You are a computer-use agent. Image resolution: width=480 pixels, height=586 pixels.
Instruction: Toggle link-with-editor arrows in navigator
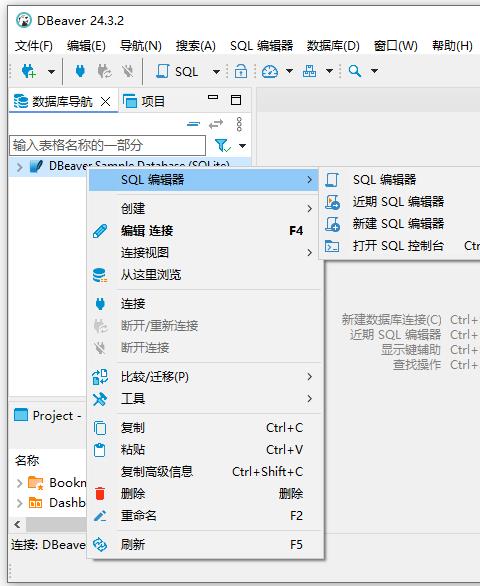pos(216,124)
